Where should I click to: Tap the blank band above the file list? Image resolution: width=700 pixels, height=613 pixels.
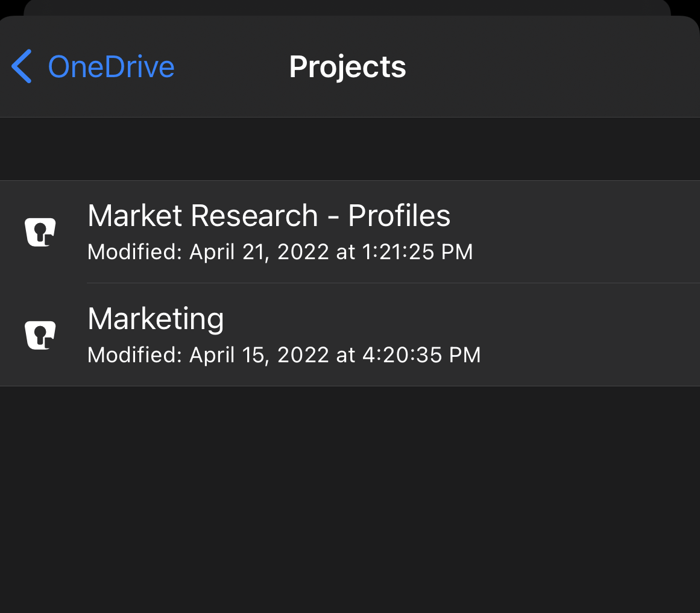point(350,149)
